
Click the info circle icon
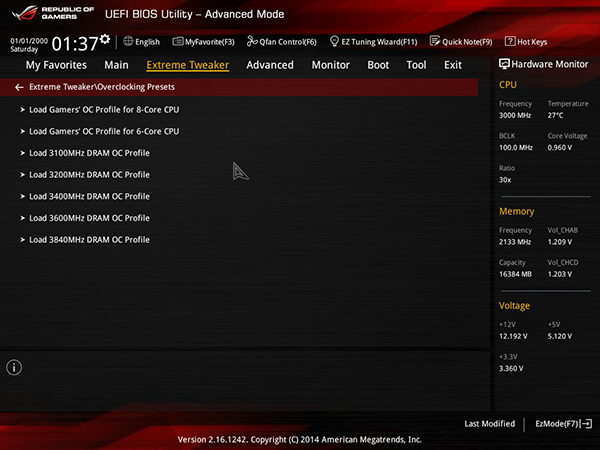[x=14, y=367]
